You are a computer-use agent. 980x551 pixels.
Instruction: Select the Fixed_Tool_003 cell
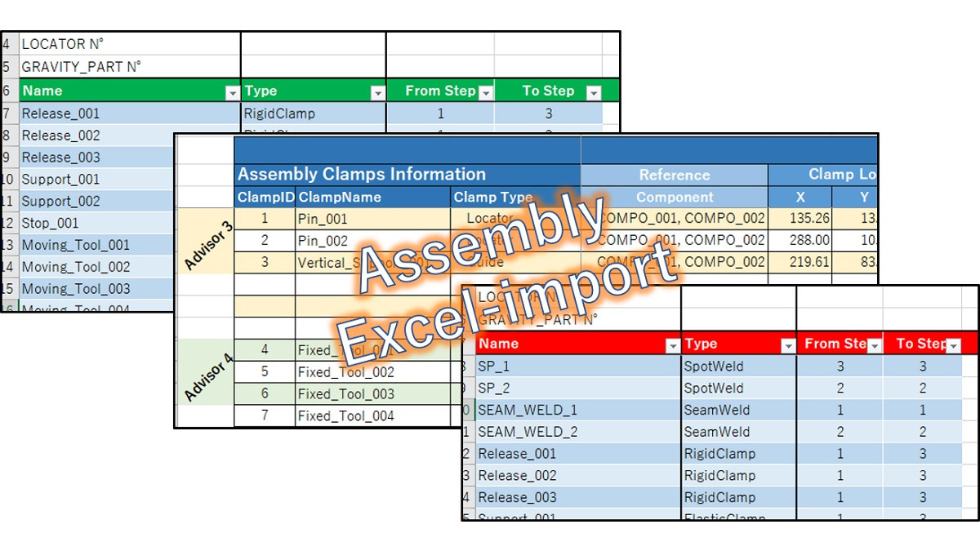coord(372,394)
